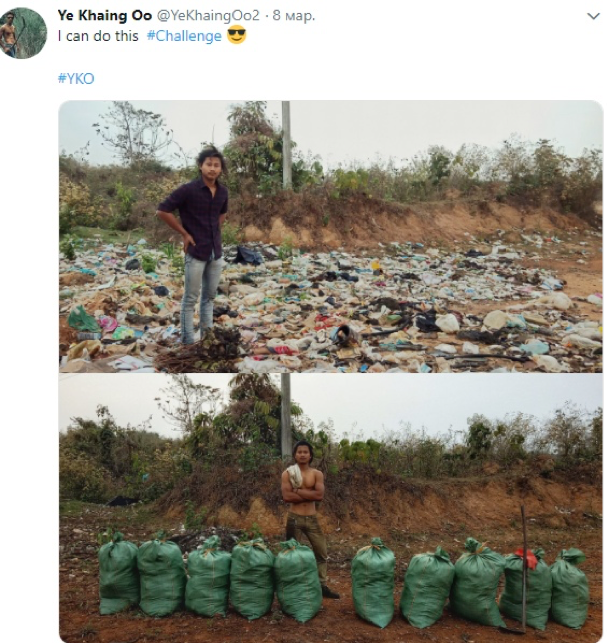Viewport: 608px width, 643px height.
Task: Click the sunglasses smiley emoji
Action: click(236, 34)
